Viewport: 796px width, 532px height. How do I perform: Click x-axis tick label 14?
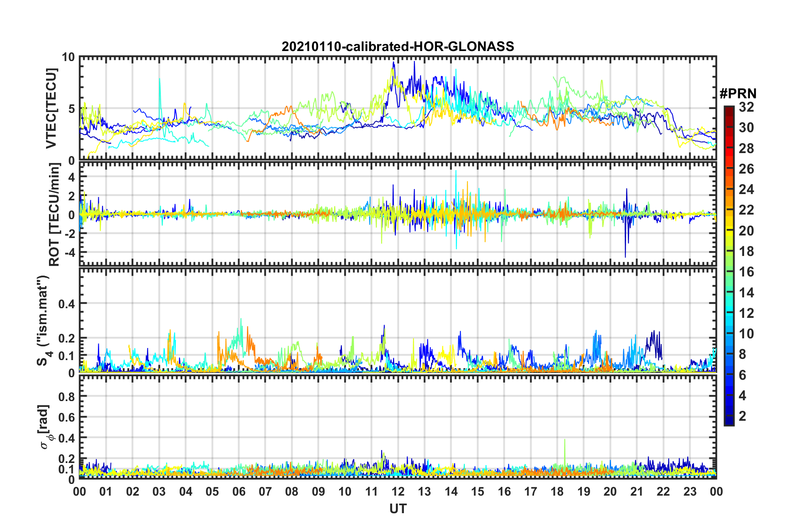[x=451, y=492]
